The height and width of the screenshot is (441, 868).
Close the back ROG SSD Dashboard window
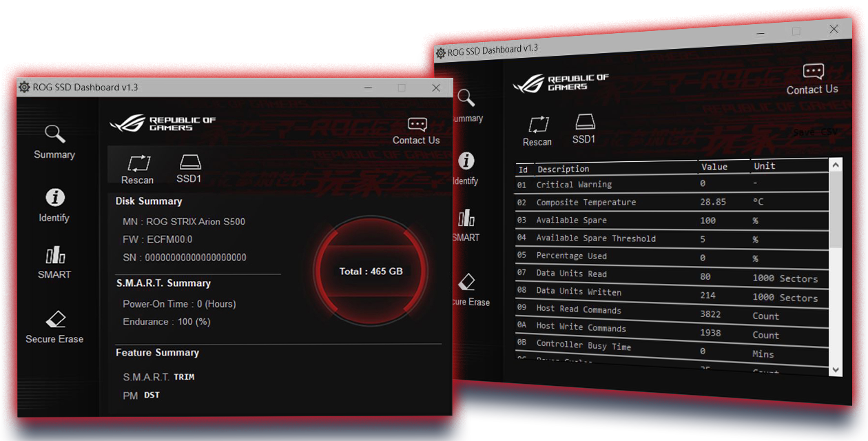(x=834, y=29)
